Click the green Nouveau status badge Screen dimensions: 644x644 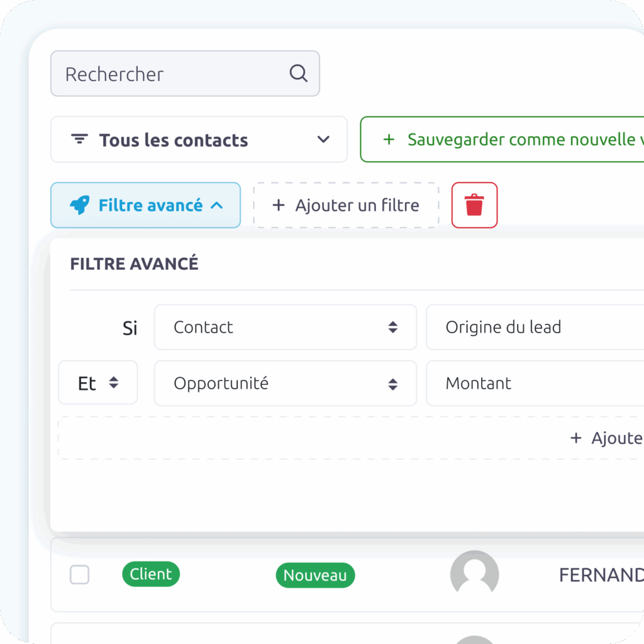point(315,575)
